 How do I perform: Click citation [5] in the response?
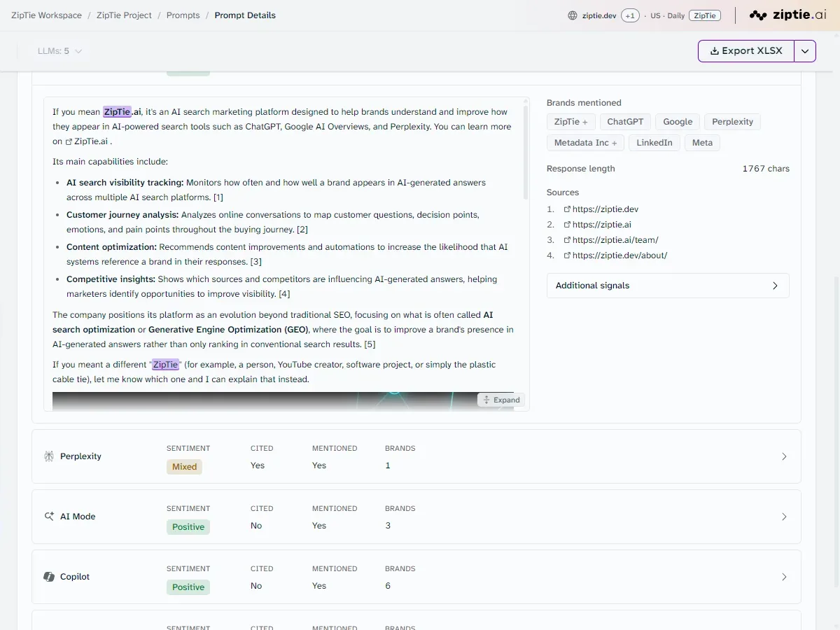tap(370, 344)
